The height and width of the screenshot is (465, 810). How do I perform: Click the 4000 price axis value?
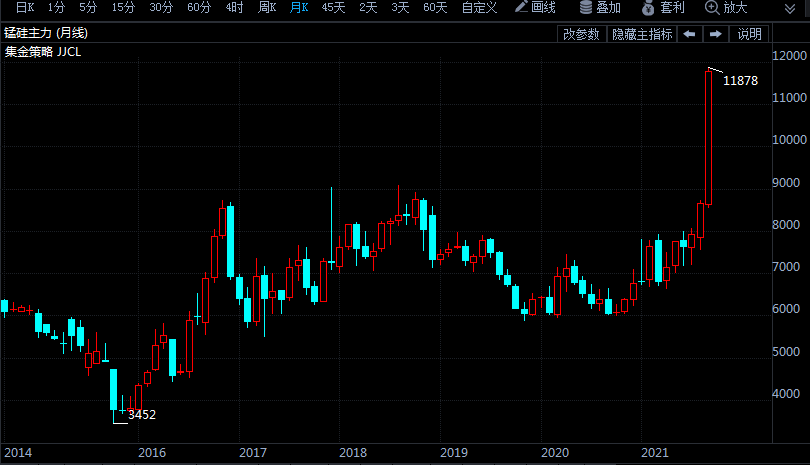786,394
